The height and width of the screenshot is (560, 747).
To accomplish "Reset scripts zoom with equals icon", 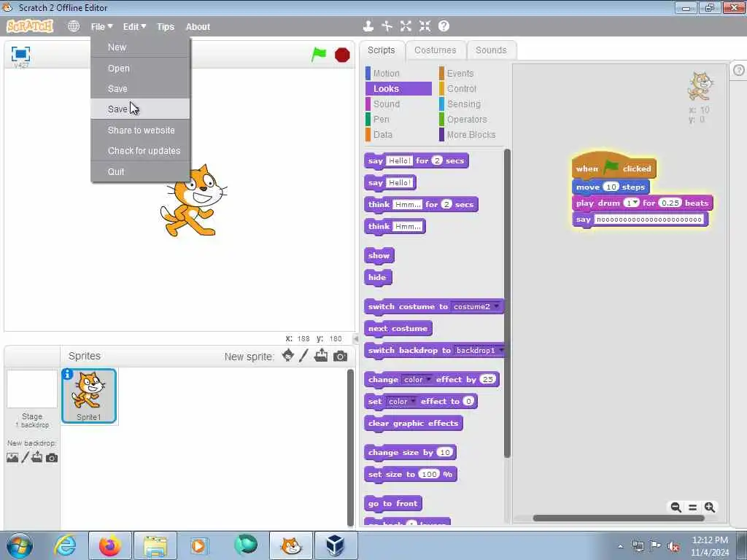I will tap(693, 507).
